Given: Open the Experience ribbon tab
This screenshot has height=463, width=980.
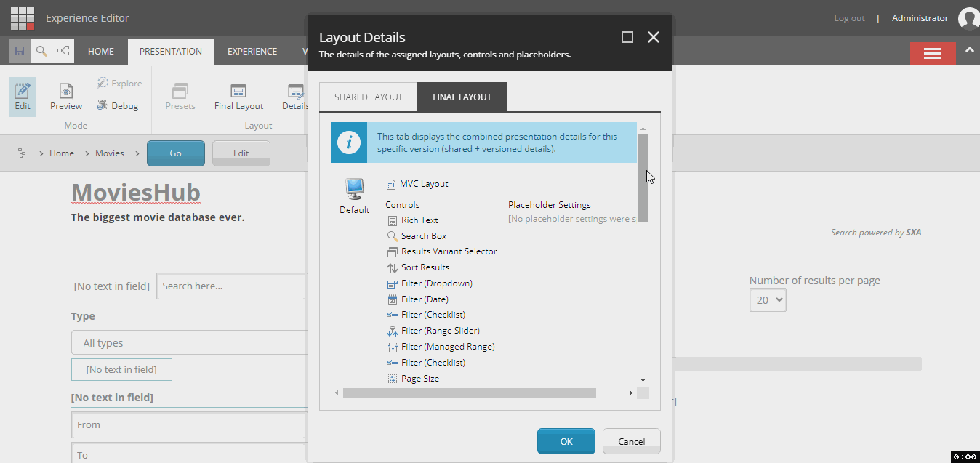Looking at the screenshot, I should 252,52.
